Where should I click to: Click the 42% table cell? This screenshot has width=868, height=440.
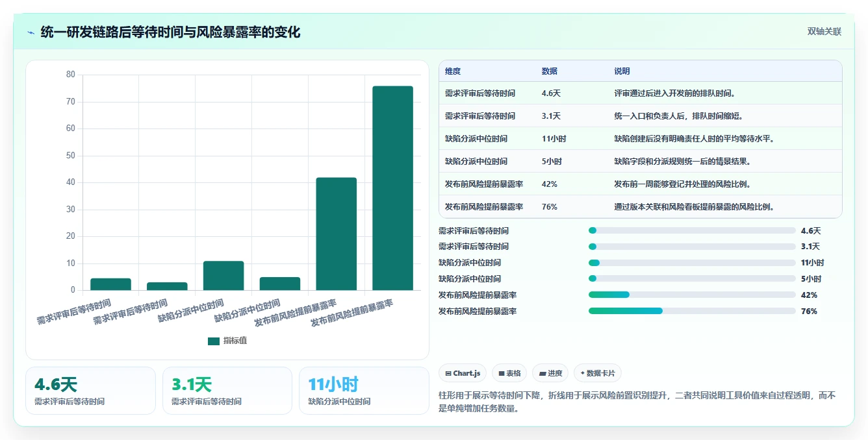549,184
